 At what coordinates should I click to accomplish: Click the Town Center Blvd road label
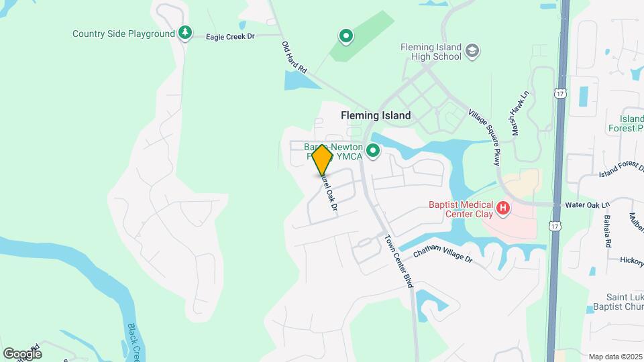[398, 261]
